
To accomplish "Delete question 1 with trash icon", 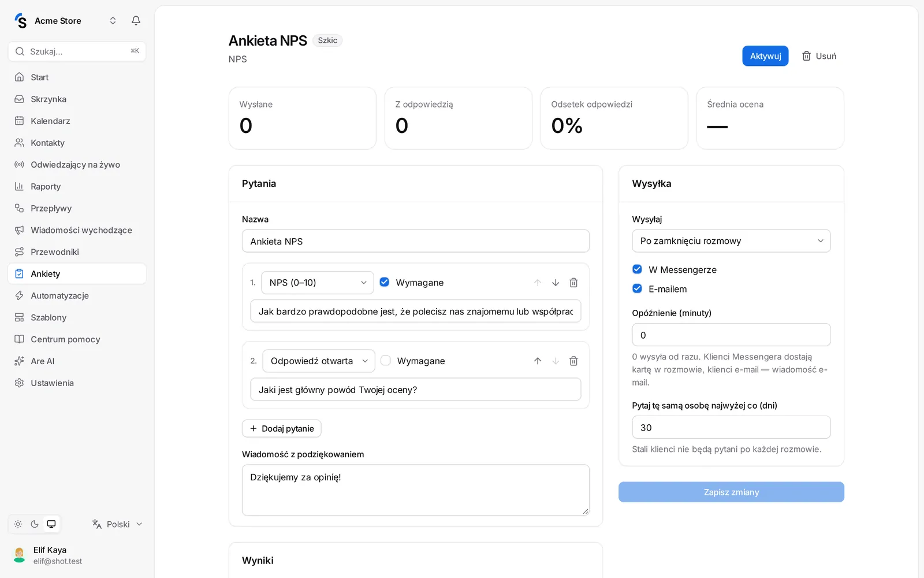I will pyautogui.click(x=573, y=283).
